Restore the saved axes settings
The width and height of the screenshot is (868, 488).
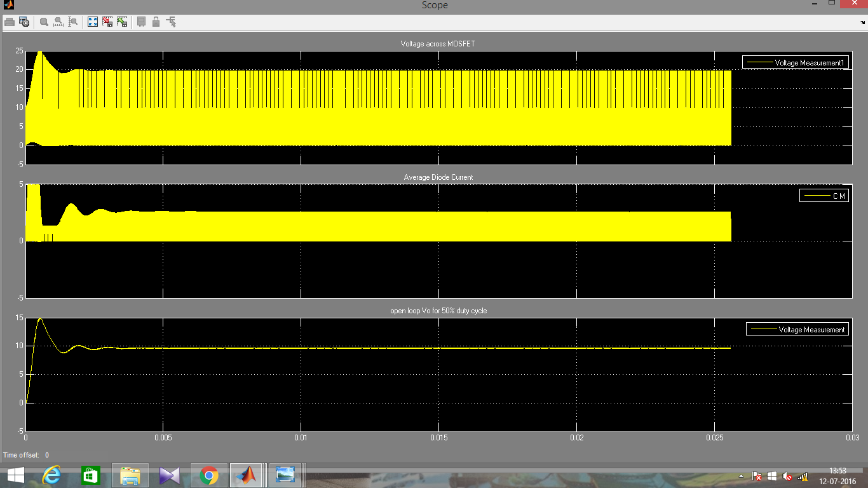[x=122, y=22]
